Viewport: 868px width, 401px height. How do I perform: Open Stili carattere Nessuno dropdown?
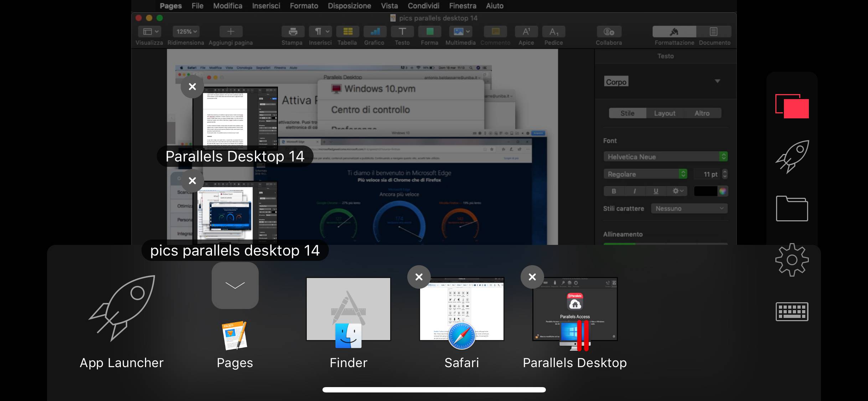[689, 209]
